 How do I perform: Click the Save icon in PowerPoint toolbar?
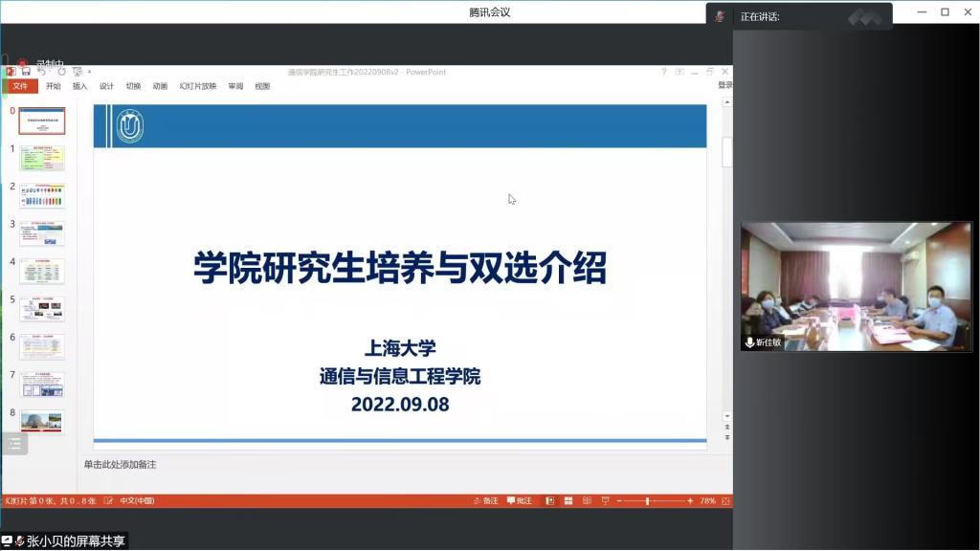(x=26, y=72)
